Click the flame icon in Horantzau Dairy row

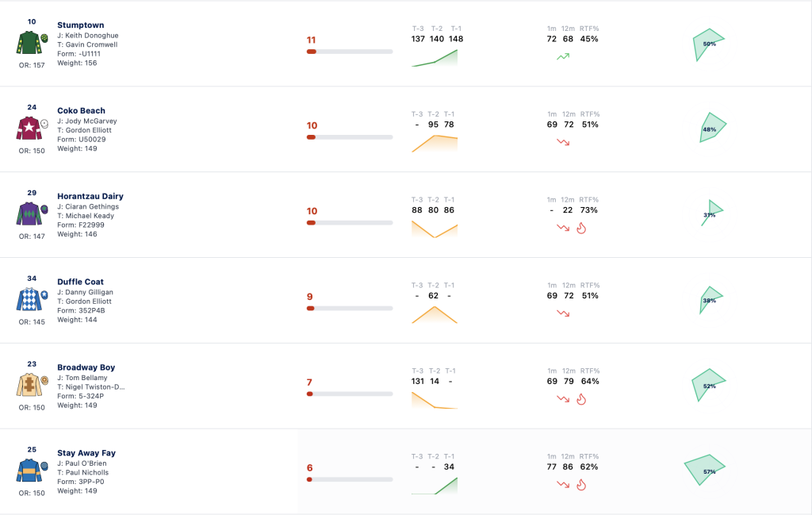[581, 228]
